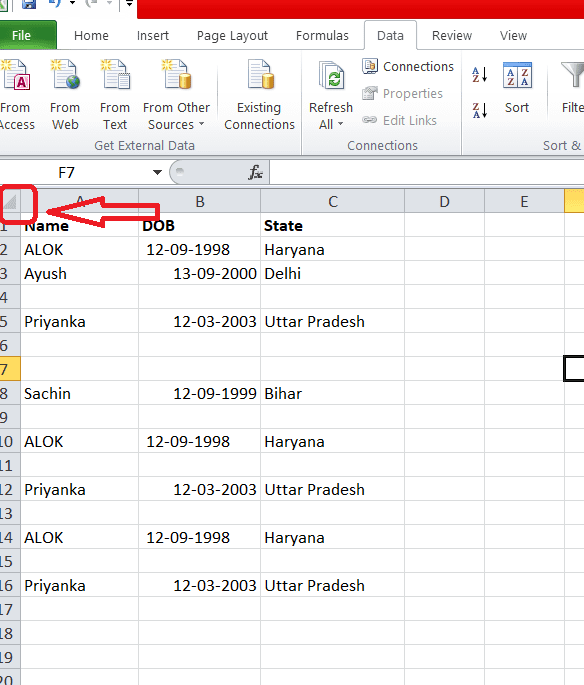
Task: Select column E header
Action: [x=524, y=201]
